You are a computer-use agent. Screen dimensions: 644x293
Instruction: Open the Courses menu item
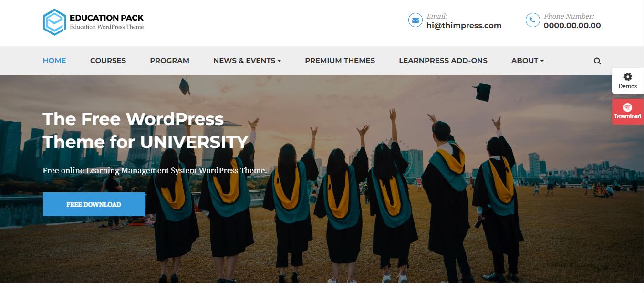[108, 61]
